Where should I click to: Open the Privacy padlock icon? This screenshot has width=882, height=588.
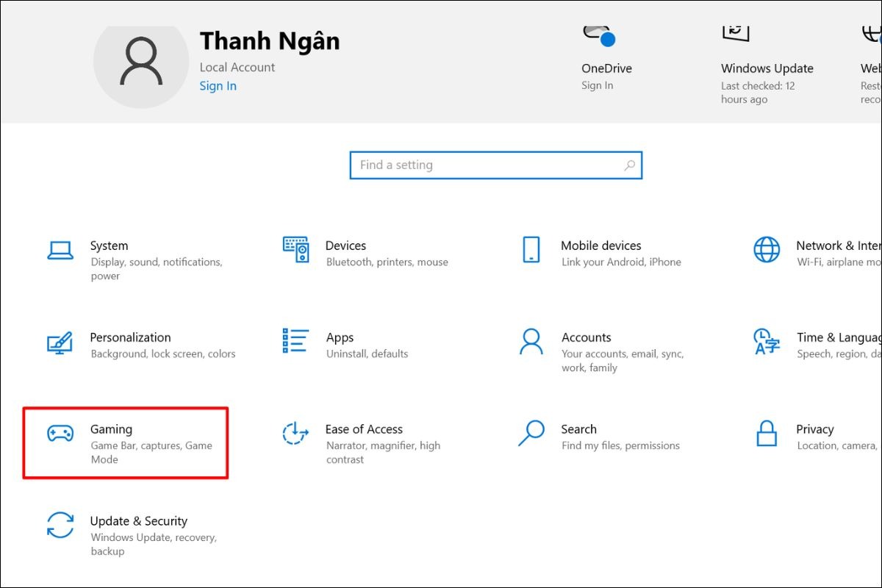(x=767, y=434)
